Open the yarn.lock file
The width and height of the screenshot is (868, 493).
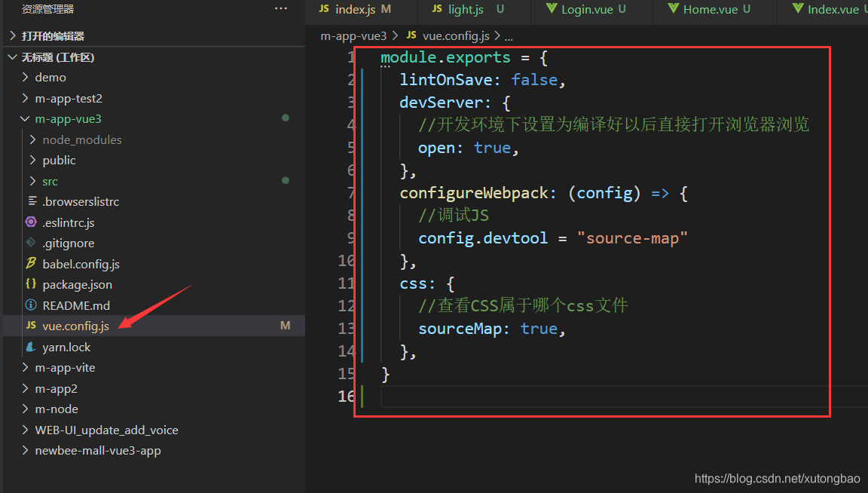coord(66,348)
